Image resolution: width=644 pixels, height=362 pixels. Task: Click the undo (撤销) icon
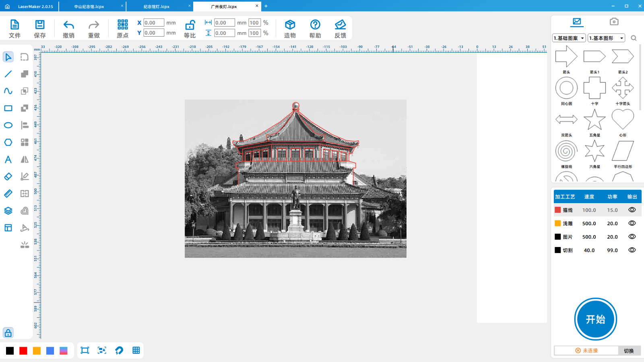tap(69, 25)
